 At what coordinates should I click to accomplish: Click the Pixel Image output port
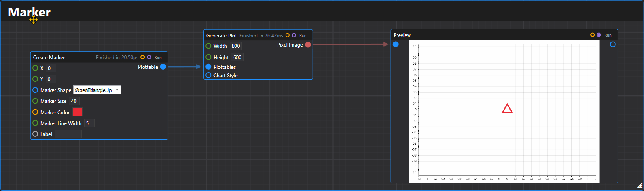[x=308, y=45]
